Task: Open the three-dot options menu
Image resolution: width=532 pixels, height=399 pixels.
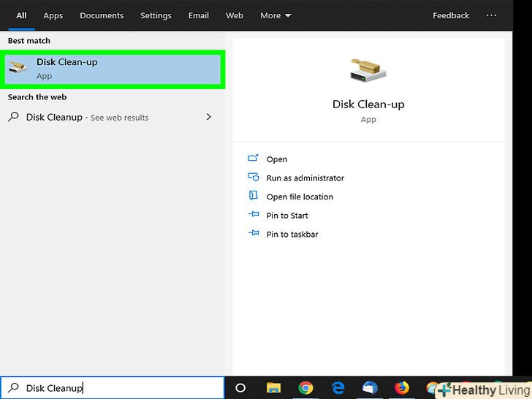Action: 491,15
